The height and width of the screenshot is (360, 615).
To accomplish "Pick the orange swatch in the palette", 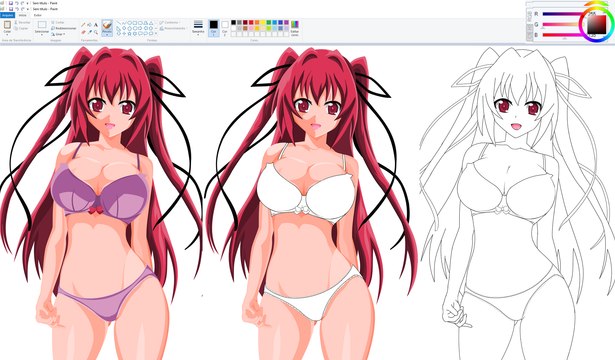I will click(257, 22).
